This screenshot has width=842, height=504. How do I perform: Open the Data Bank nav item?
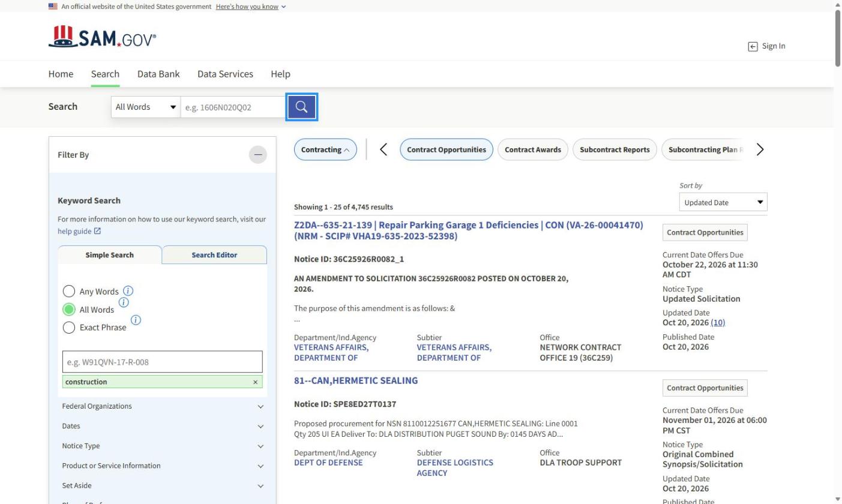(x=158, y=74)
